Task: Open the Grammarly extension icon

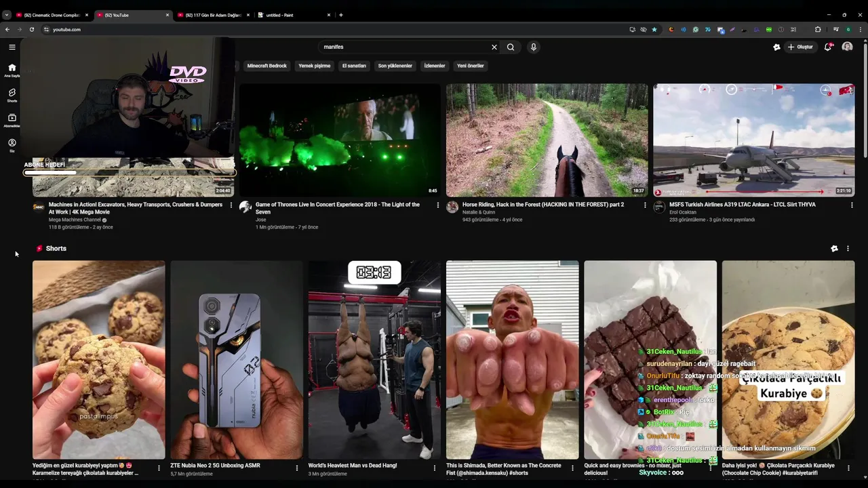Action: 696,29
